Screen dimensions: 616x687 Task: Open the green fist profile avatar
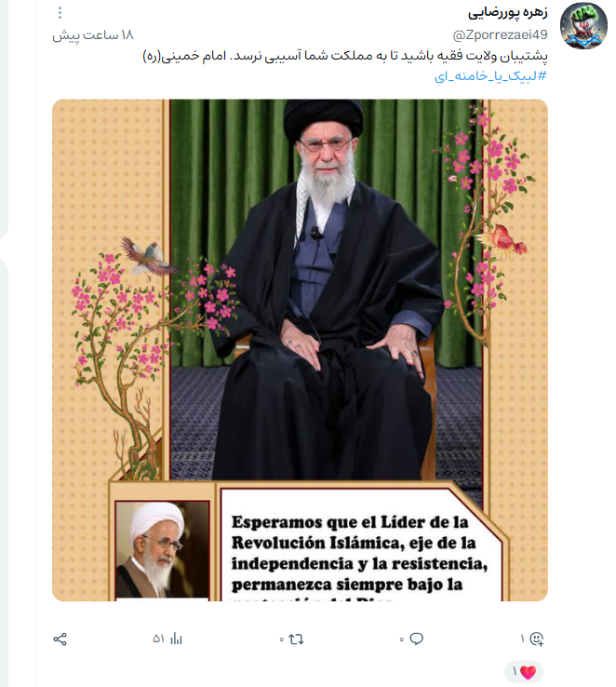tap(584, 26)
